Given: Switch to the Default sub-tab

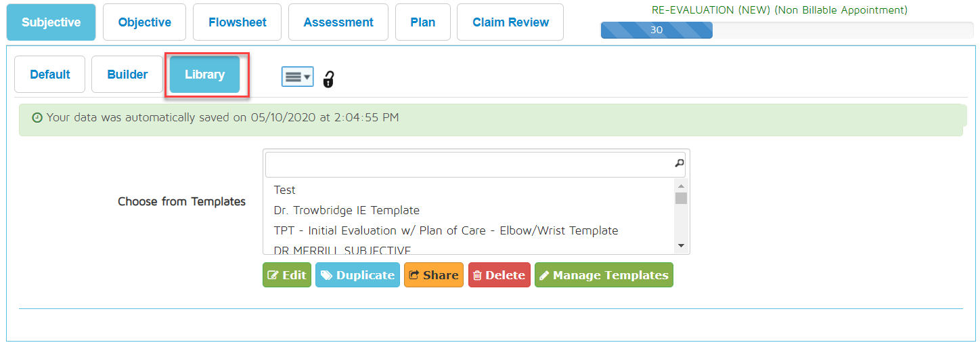Looking at the screenshot, I should tap(50, 75).
